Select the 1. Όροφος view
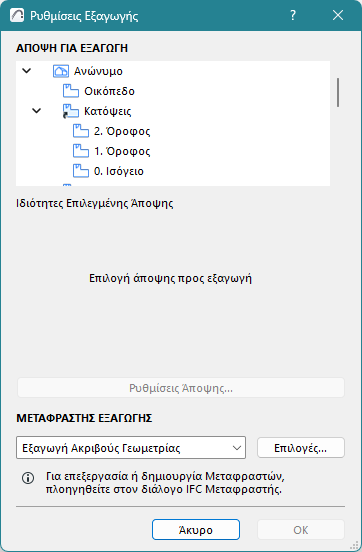Image resolution: width=362 pixels, height=552 pixels. click(x=122, y=151)
